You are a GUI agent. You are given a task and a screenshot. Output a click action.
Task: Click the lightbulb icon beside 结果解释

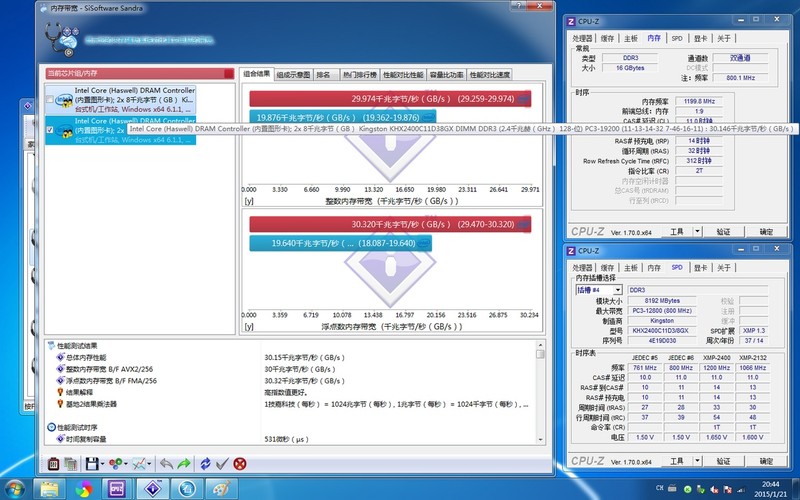[x=60, y=392]
